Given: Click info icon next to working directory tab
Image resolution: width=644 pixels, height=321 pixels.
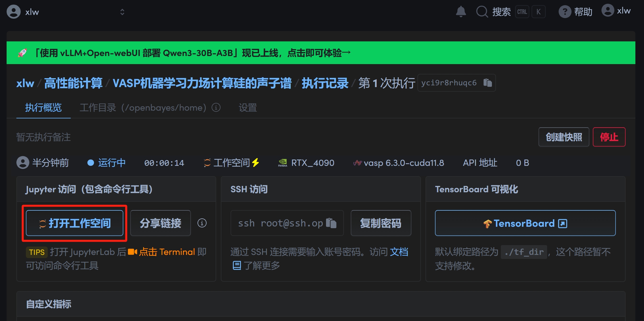Looking at the screenshot, I should (216, 107).
